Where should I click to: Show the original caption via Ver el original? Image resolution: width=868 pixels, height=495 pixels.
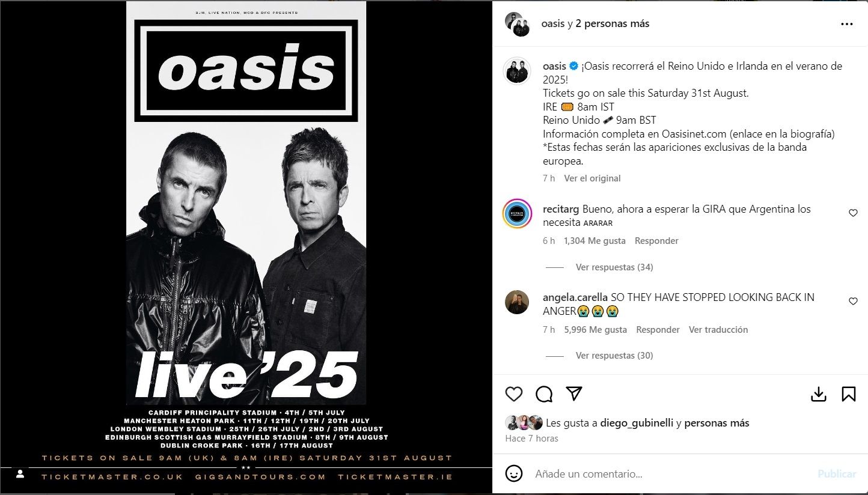tap(592, 178)
